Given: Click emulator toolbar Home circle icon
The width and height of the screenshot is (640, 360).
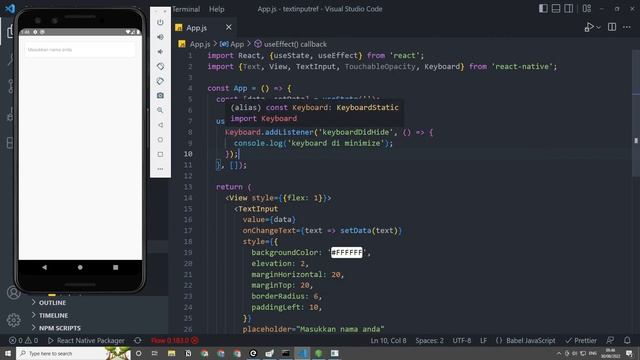Looking at the screenshot, I should [160, 140].
